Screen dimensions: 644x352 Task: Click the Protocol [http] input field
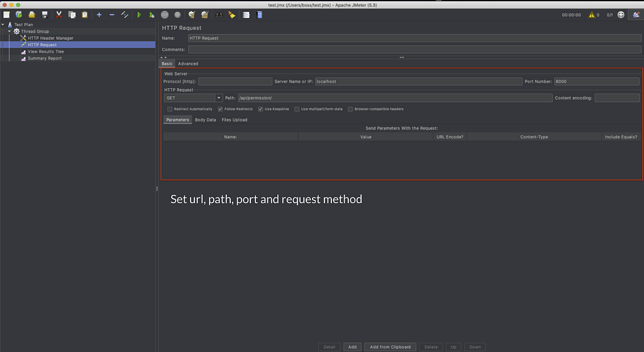(x=235, y=82)
